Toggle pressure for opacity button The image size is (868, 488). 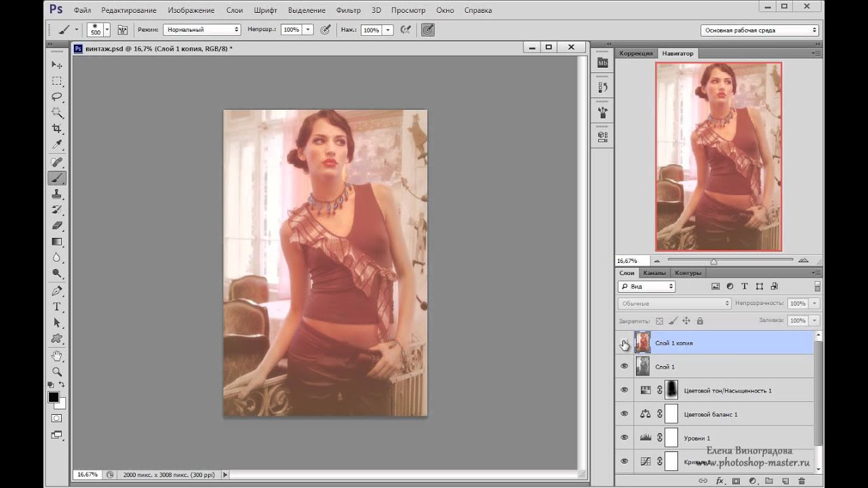coord(325,30)
